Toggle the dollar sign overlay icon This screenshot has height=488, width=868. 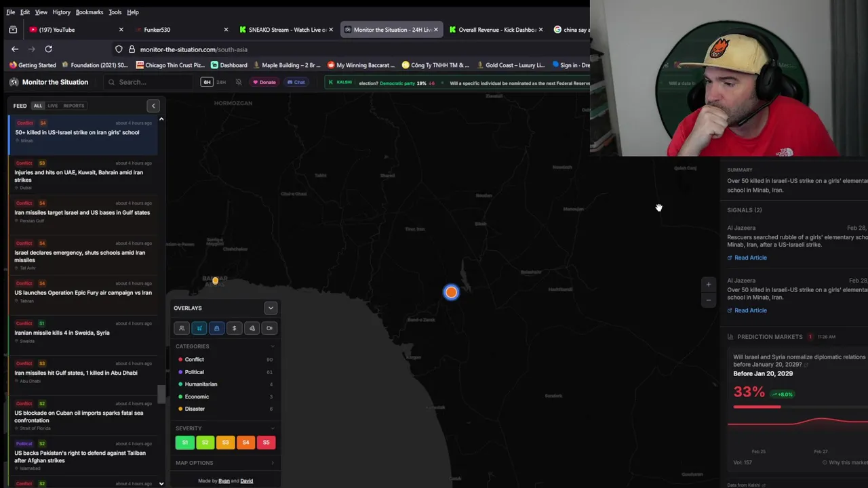(x=235, y=328)
